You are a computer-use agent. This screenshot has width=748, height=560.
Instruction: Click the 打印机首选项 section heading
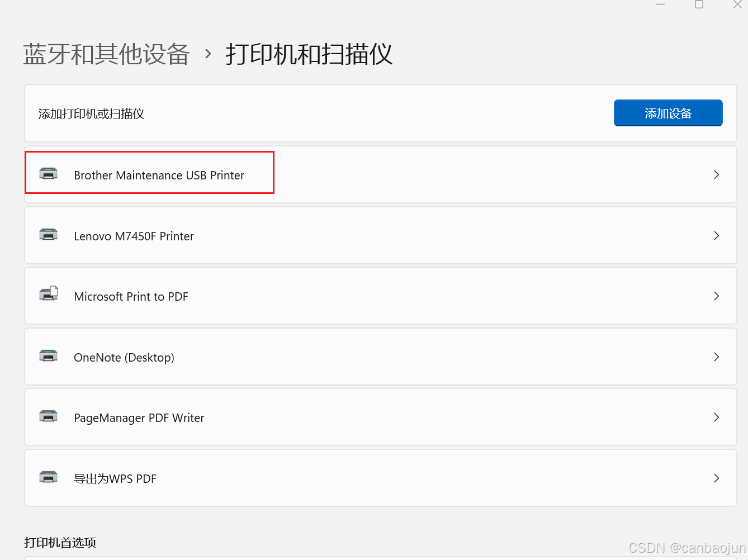click(60, 543)
